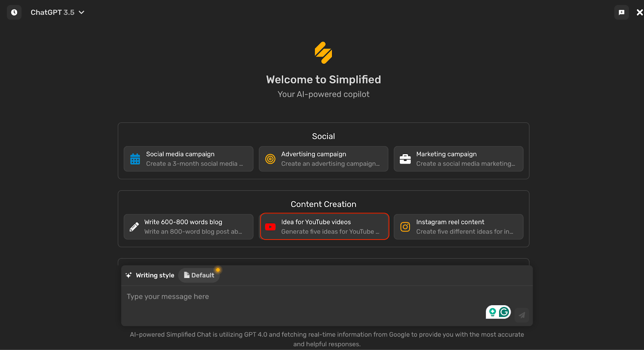Open the Default writing style selector
This screenshot has width=644, height=350.
pos(199,275)
